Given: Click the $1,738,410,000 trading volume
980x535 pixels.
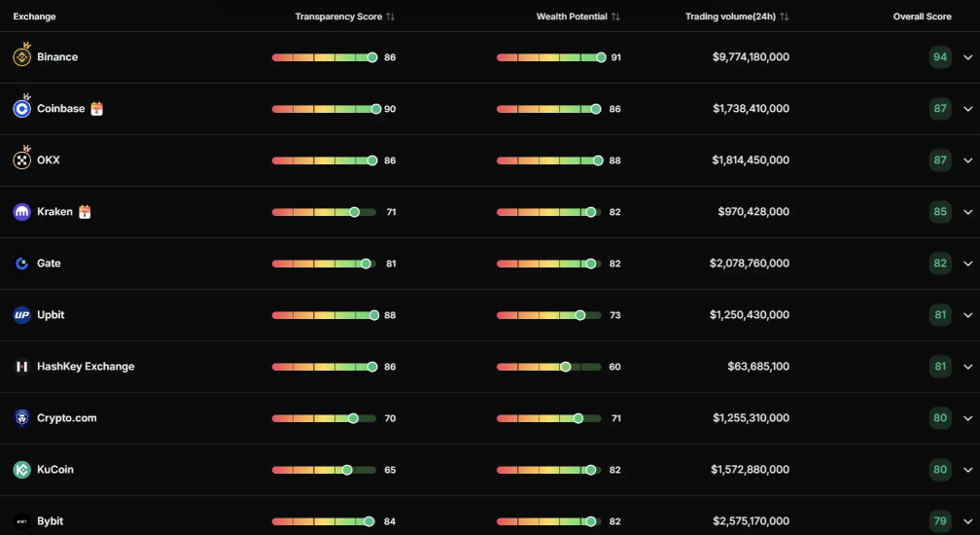Looking at the screenshot, I should [751, 109].
